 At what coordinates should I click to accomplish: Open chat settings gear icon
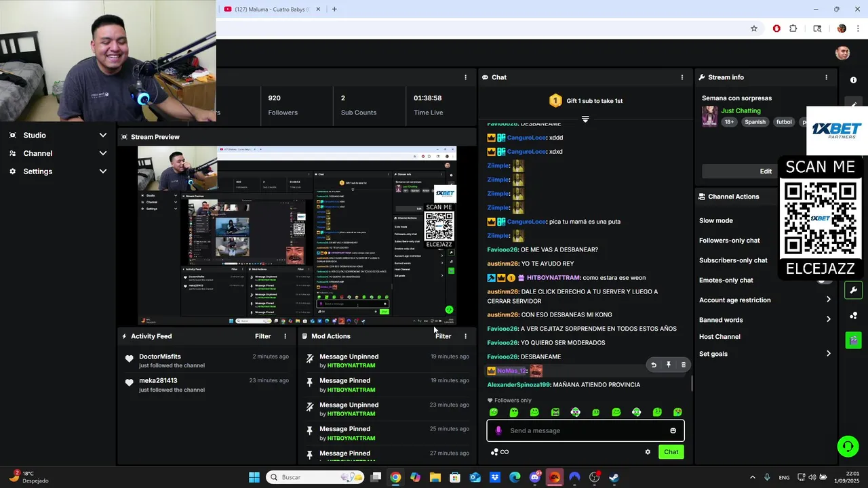pyautogui.click(x=648, y=452)
